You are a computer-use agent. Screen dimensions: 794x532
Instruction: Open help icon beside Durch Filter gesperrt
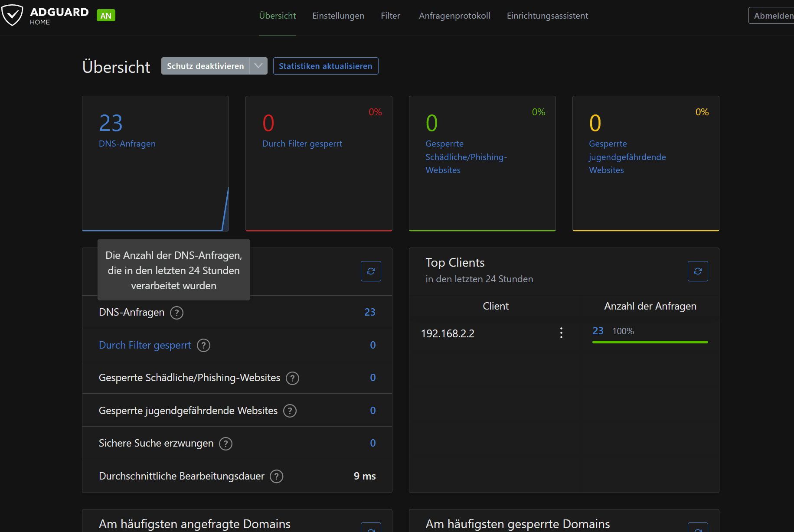[x=203, y=346]
